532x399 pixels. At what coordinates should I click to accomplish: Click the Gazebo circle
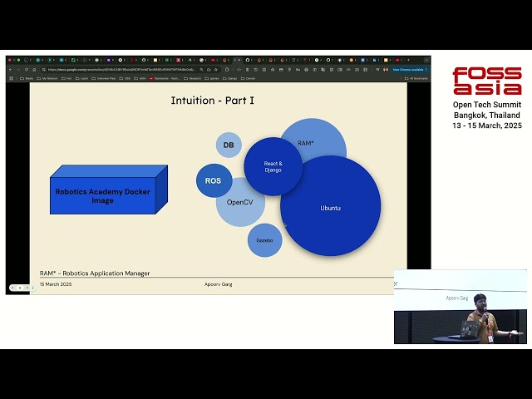[x=264, y=240]
